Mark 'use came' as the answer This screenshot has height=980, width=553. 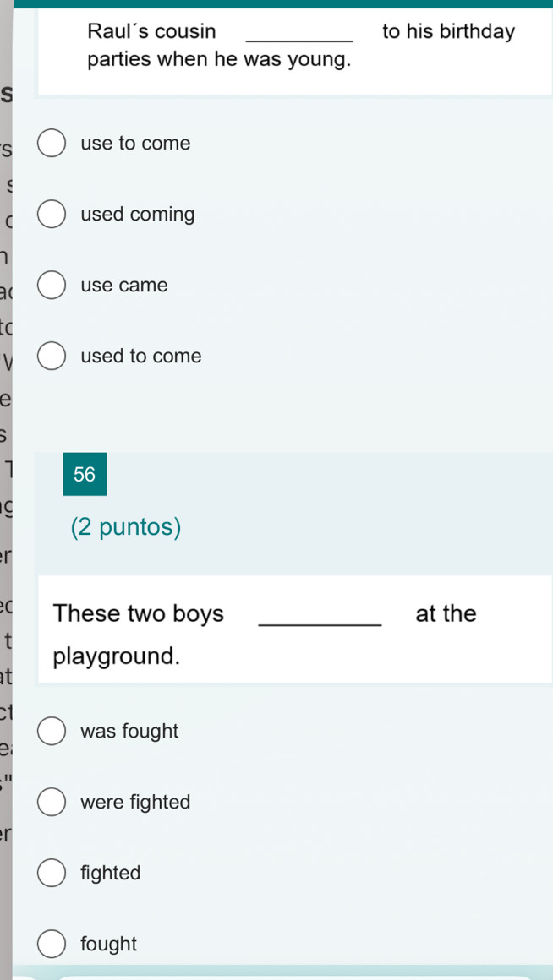click(52, 286)
